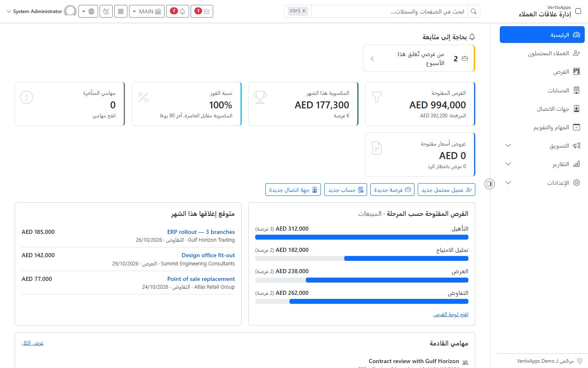Click the trophy icon on المكسوبة هذا الشهر card
This screenshot has height=368, width=588.
coord(260,97)
